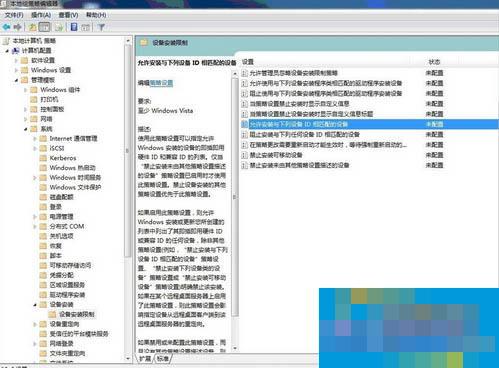Click policy icon of 禁止安装可移动设备
499x368 pixels.
point(245,155)
